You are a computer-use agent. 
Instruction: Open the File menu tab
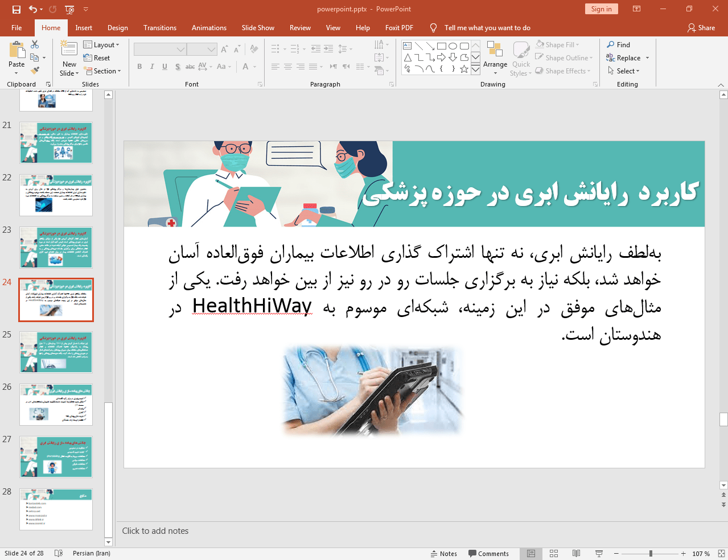pyautogui.click(x=17, y=28)
